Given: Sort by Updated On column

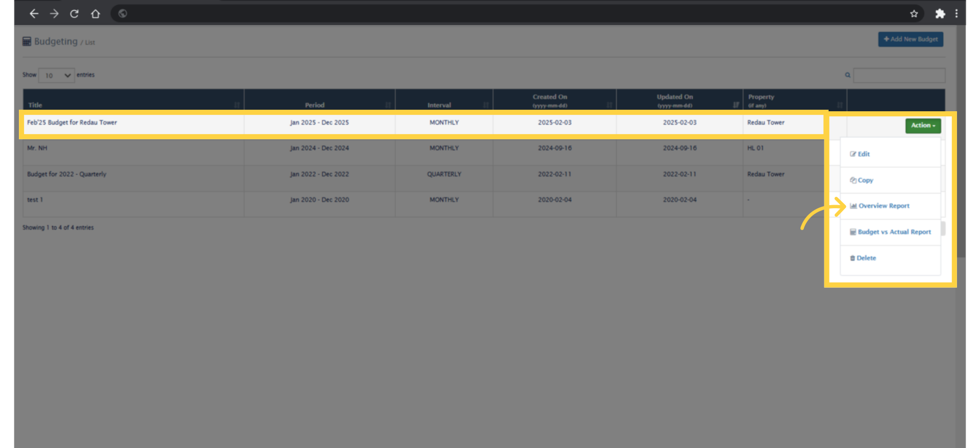Looking at the screenshot, I should click(679, 101).
